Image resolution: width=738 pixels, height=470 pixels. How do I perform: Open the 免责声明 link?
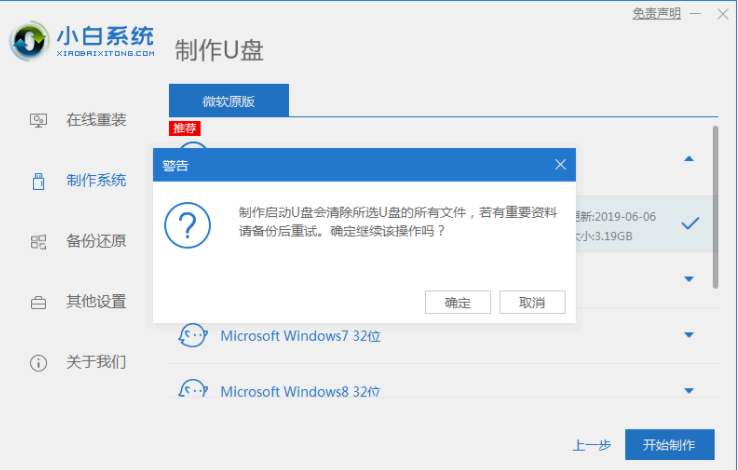(x=657, y=14)
